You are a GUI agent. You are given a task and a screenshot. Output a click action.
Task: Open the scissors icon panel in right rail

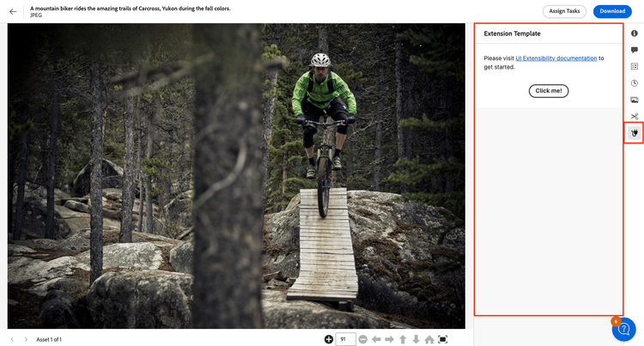(x=635, y=116)
